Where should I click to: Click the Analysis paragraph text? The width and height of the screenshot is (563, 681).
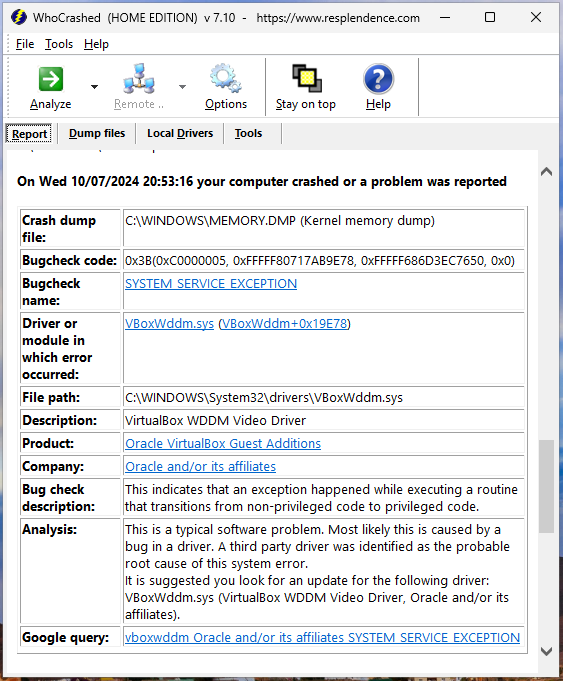pyautogui.click(x=317, y=572)
